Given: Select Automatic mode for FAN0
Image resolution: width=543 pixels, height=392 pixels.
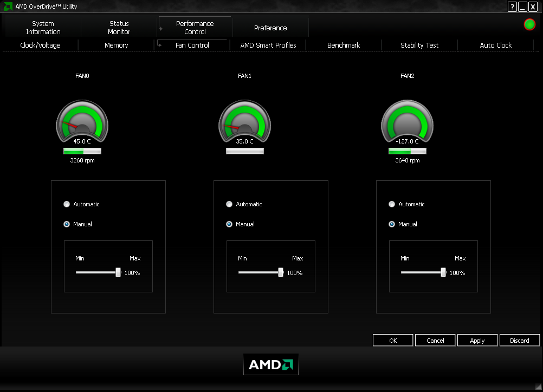Looking at the screenshot, I should pos(67,204).
